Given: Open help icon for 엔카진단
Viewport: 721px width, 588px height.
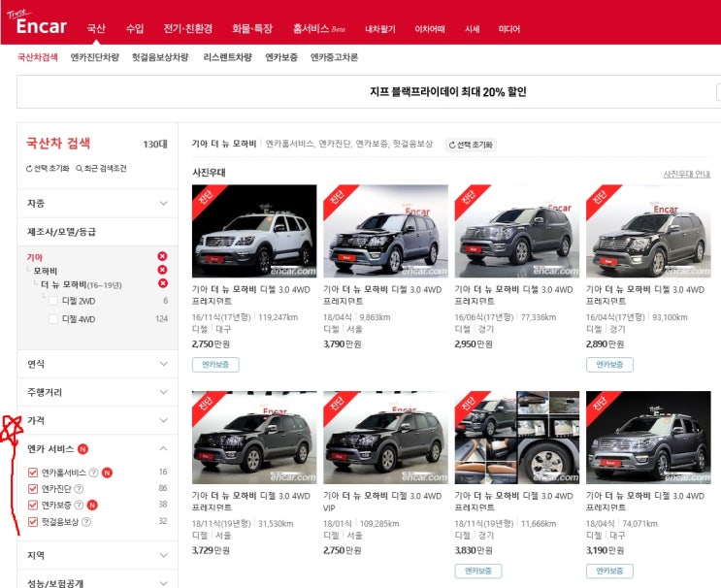Looking at the screenshot, I should (79, 489).
